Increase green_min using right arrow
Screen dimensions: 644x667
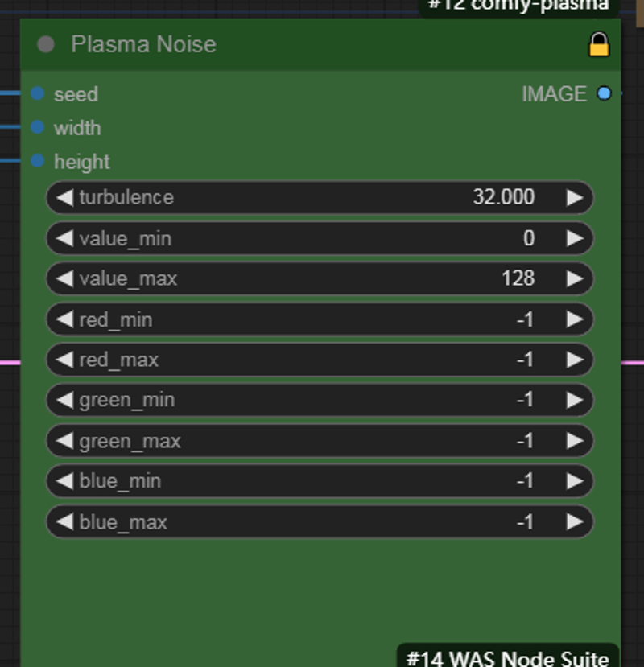point(575,400)
